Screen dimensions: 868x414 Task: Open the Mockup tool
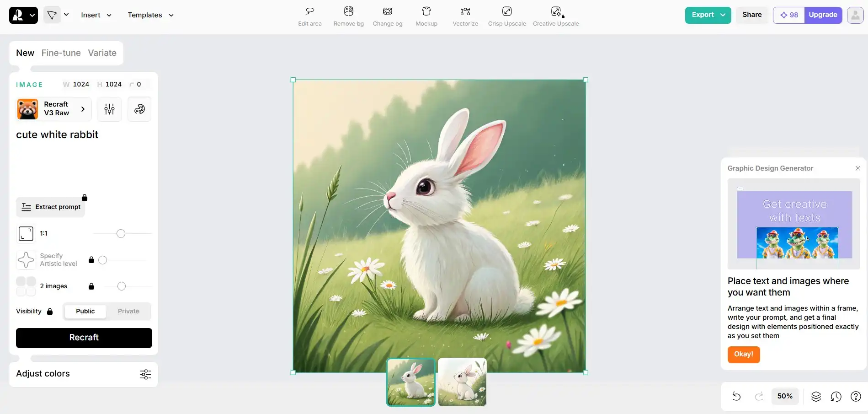click(426, 16)
